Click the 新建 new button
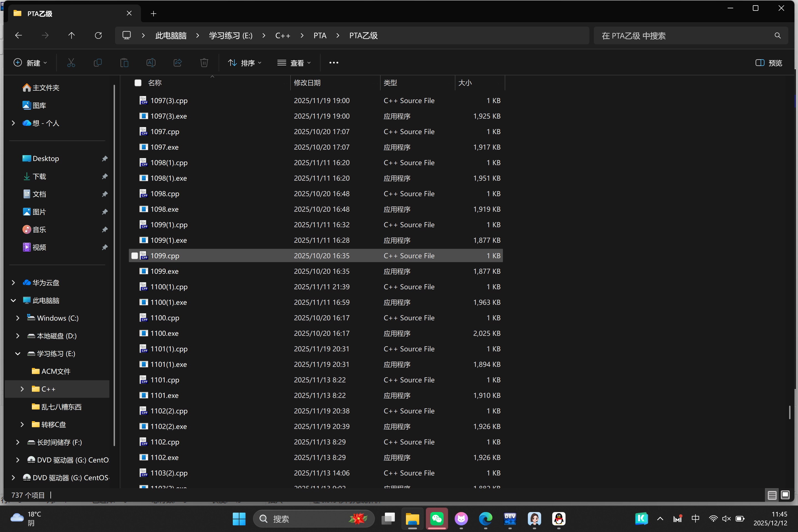The height and width of the screenshot is (532, 798). pos(30,63)
